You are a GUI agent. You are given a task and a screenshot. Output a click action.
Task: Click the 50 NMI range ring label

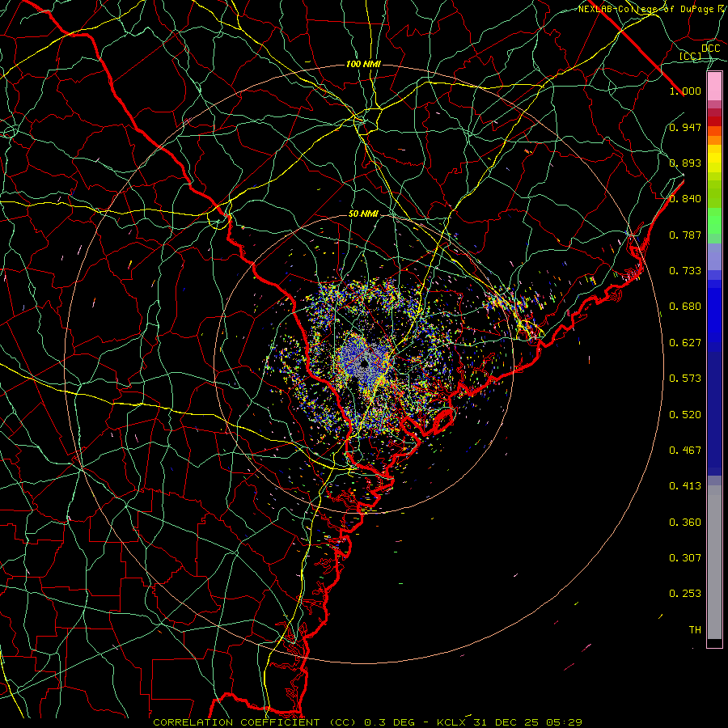[x=363, y=214]
